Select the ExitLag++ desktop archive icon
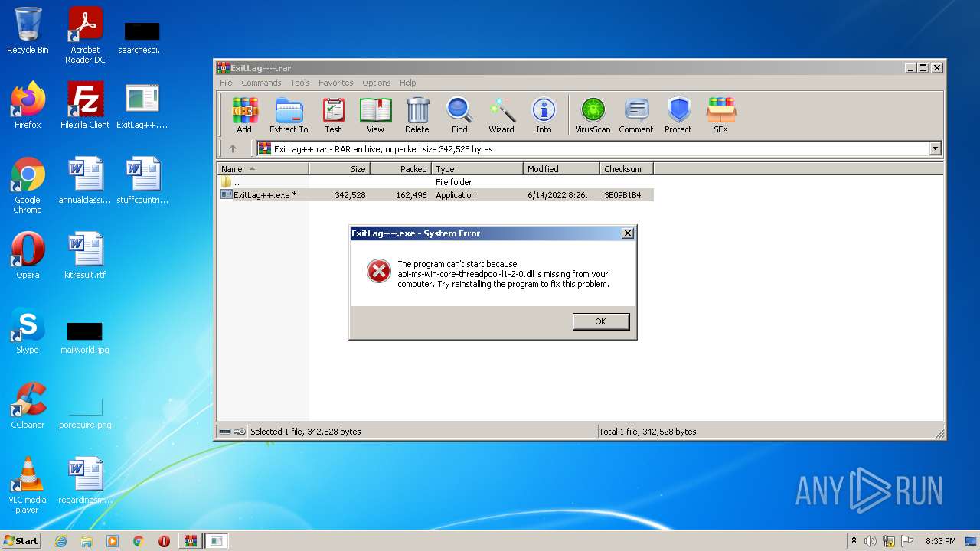 pos(142,105)
